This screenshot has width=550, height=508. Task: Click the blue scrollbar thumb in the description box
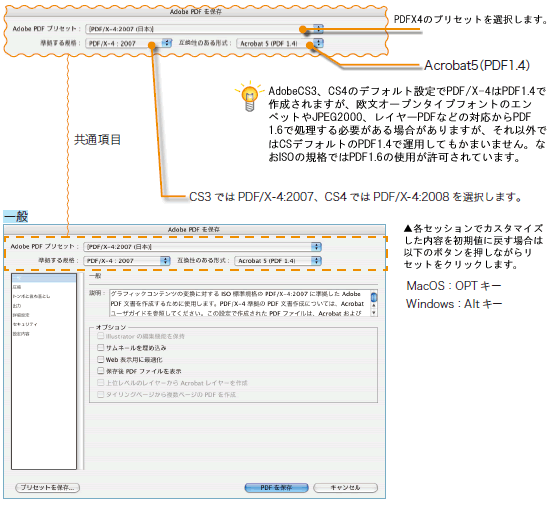(374, 297)
